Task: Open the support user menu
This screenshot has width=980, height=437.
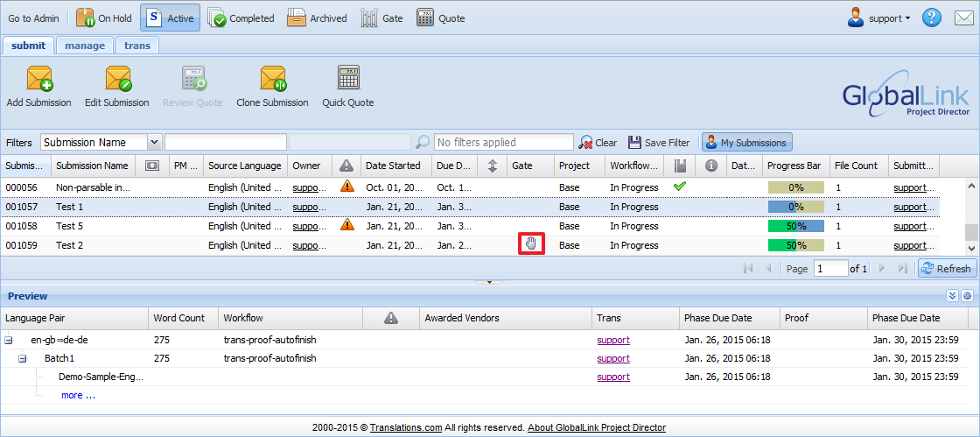Action: click(x=879, y=18)
